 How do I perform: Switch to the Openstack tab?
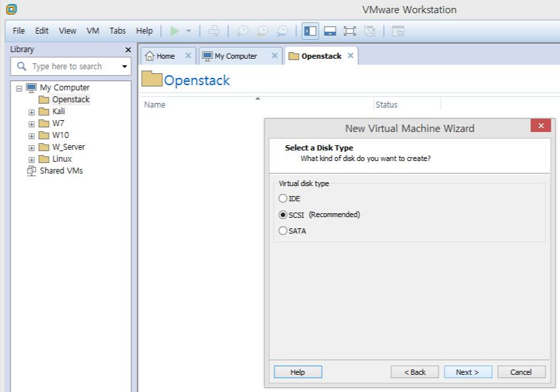(321, 56)
